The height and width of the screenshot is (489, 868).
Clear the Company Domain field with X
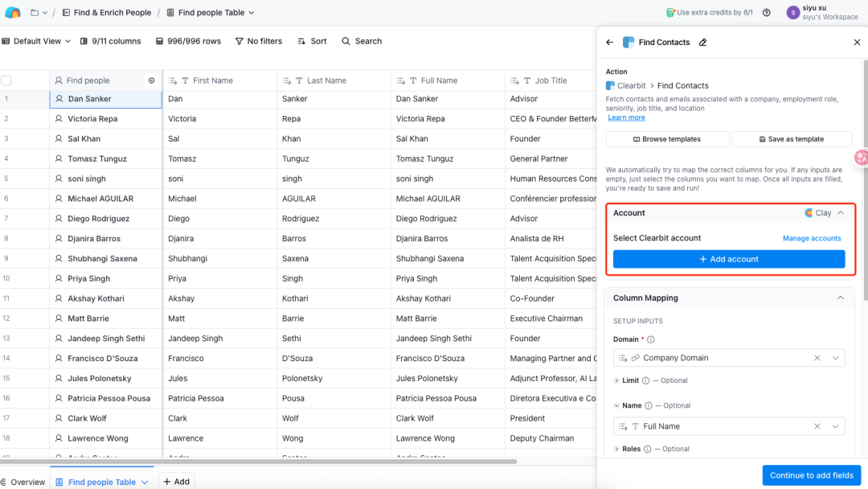point(817,358)
